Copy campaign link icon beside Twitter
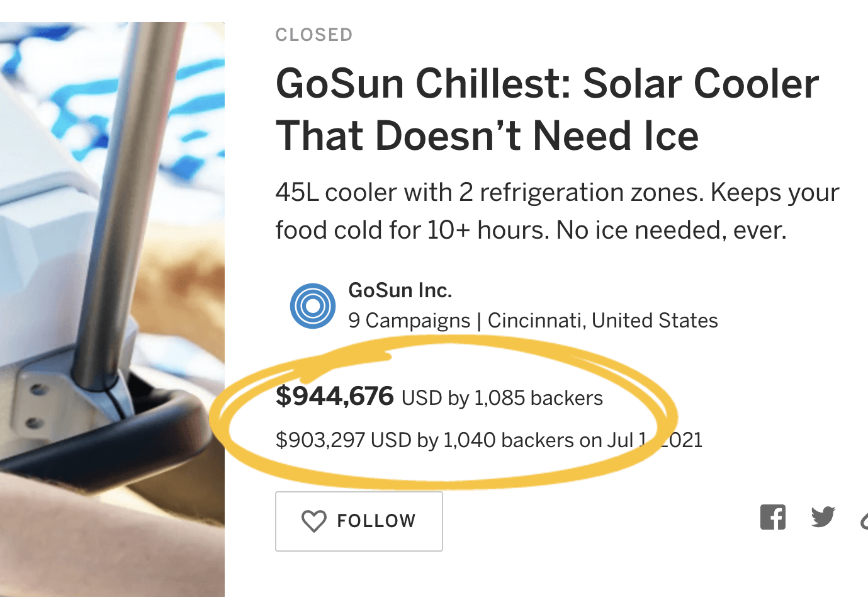The width and height of the screenshot is (868, 597). [864, 520]
